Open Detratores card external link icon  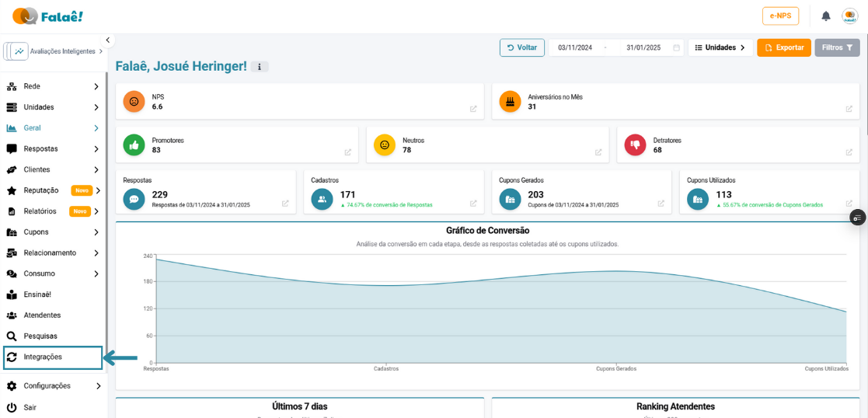pyautogui.click(x=849, y=152)
